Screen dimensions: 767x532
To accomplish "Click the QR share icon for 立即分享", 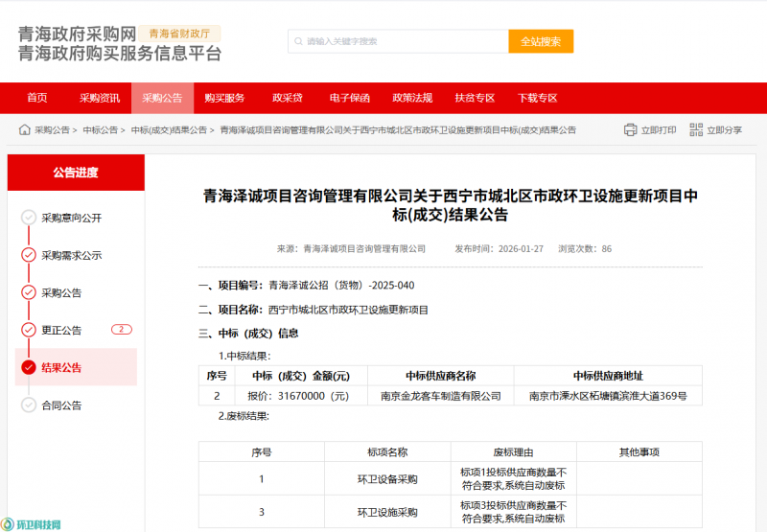I will 697,129.
